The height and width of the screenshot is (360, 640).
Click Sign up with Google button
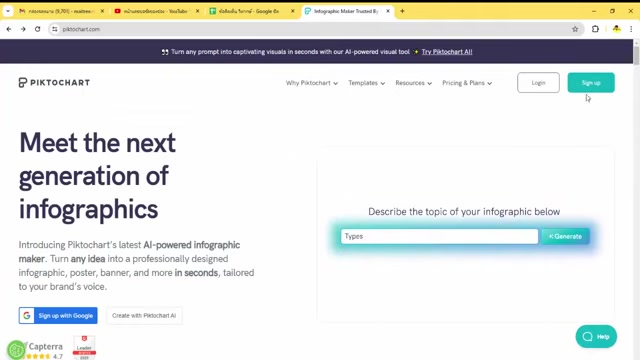[58, 316]
